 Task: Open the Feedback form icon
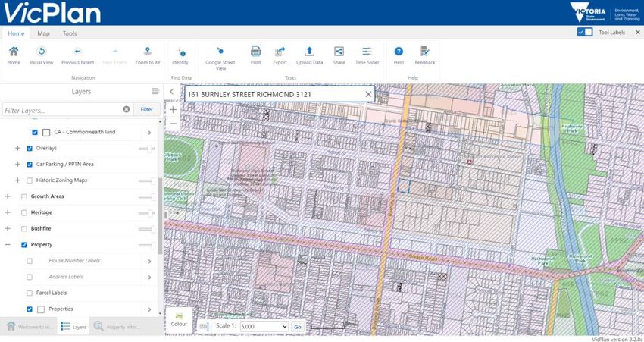[x=425, y=52]
